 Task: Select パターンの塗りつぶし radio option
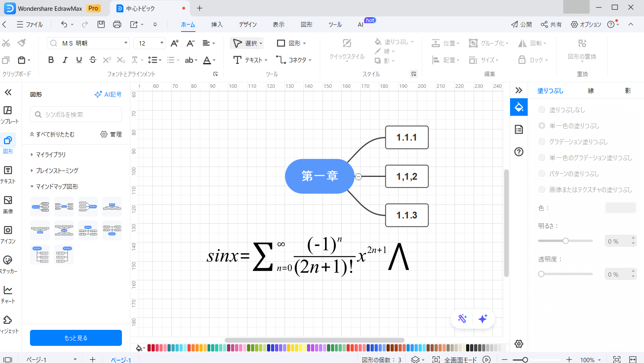(x=542, y=174)
